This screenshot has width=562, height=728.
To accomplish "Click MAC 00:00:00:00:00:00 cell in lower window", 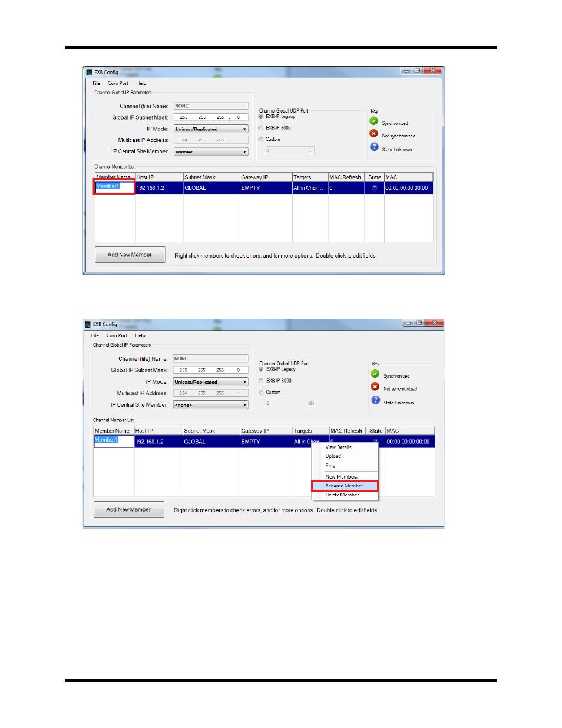I will (410, 442).
